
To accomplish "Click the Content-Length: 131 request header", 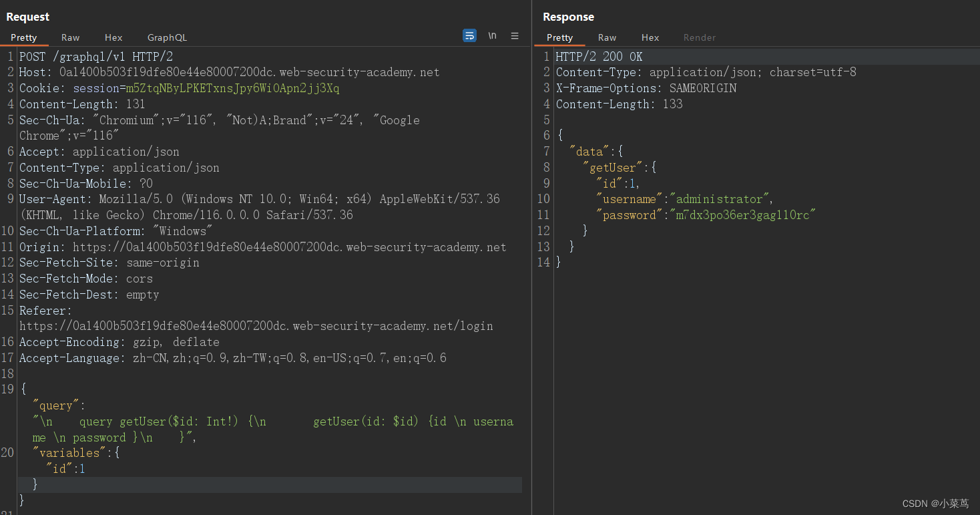I will (x=82, y=104).
